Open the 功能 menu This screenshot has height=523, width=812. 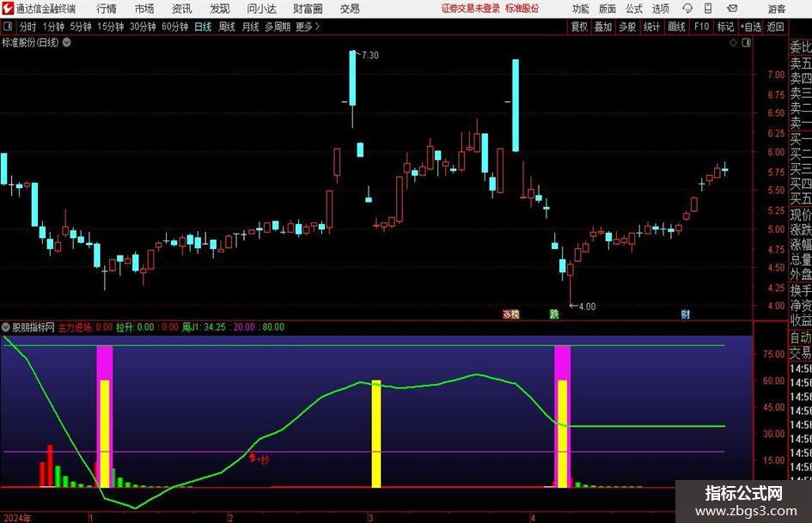point(581,9)
